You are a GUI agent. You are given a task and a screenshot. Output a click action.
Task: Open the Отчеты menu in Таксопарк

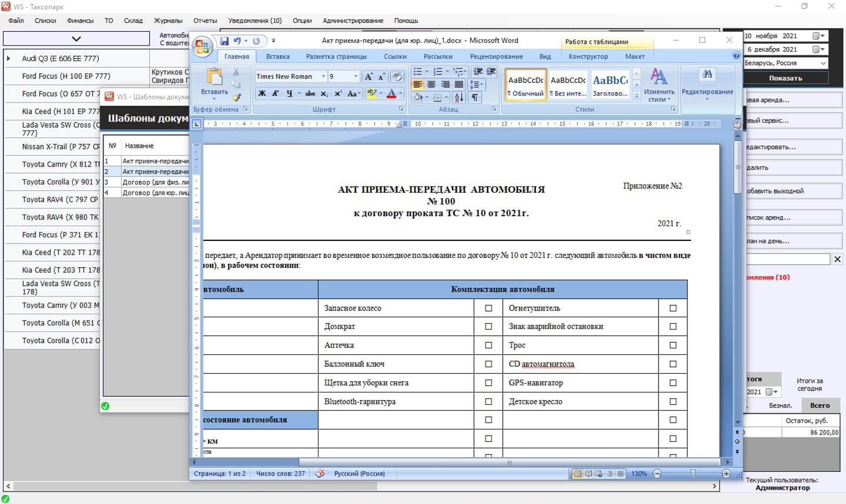point(205,21)
